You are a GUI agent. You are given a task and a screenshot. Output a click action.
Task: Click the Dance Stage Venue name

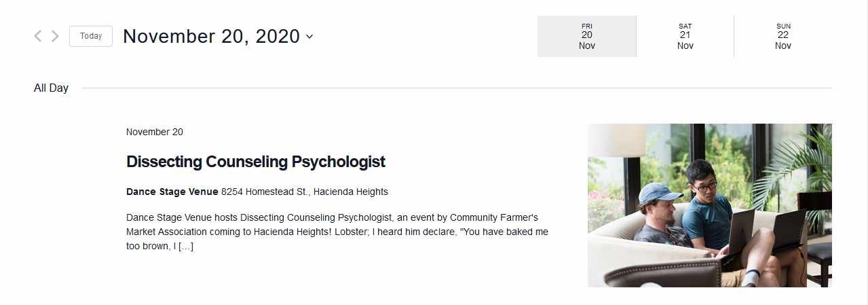coord(172,192)
